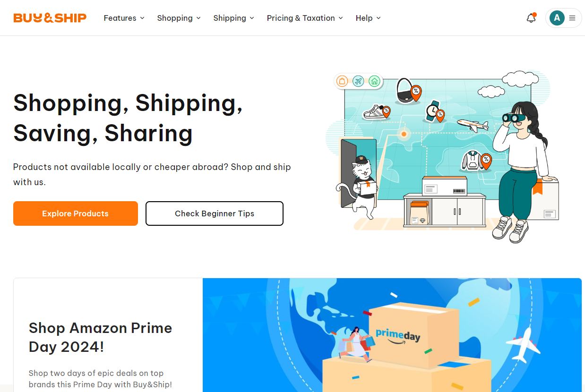Expand the Shopping dropdown menu

(x=179, y=18)
